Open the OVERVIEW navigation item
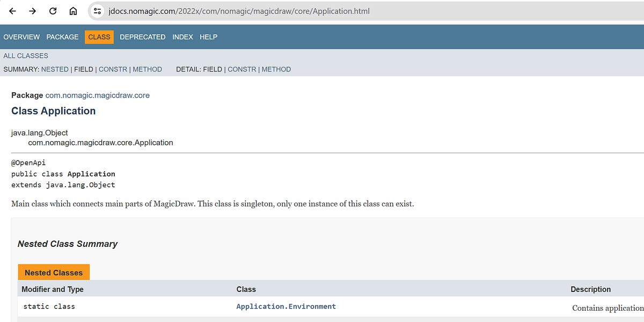This screenshot has width=644, height=322. click(x=21, y=36)
